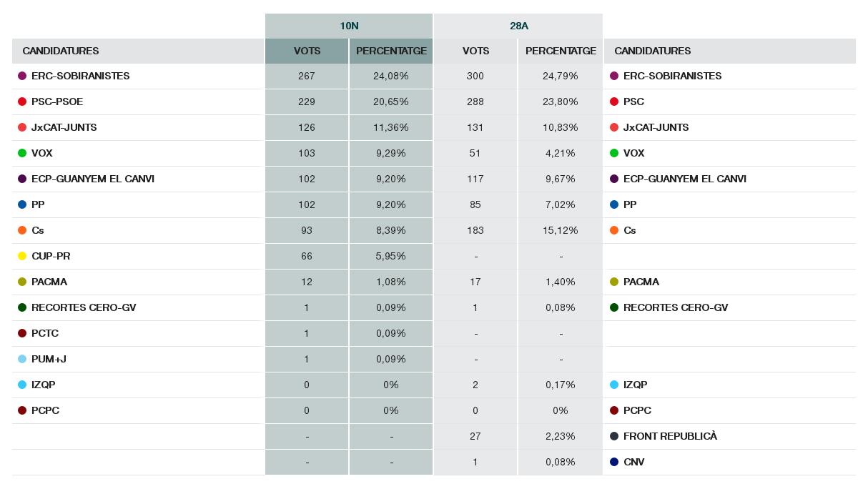Screen dimensions: 868x489
Task: Click the yellow CUP-PR party color dot
Action: (x=22, y=256)
